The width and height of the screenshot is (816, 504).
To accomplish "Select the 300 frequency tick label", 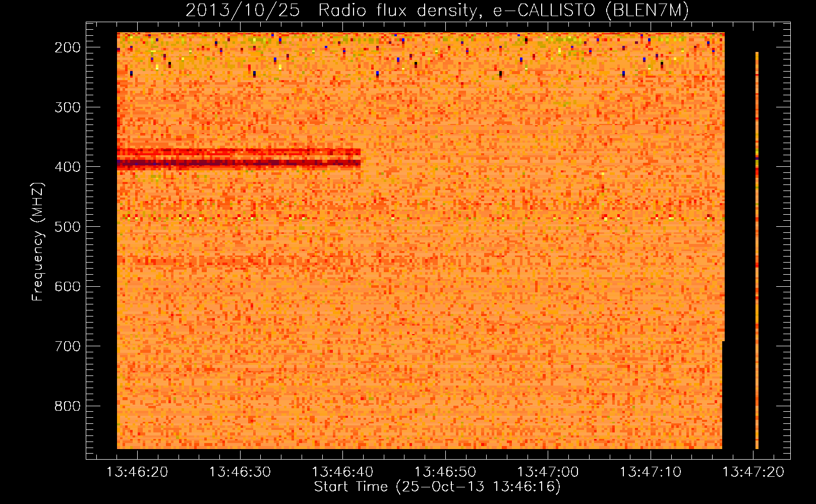I will [67, 107].
